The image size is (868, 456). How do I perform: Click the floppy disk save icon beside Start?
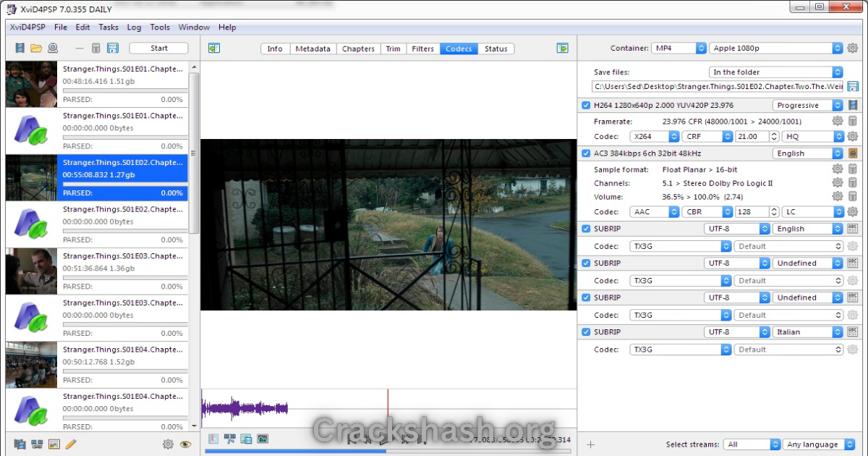click(113, 48)
